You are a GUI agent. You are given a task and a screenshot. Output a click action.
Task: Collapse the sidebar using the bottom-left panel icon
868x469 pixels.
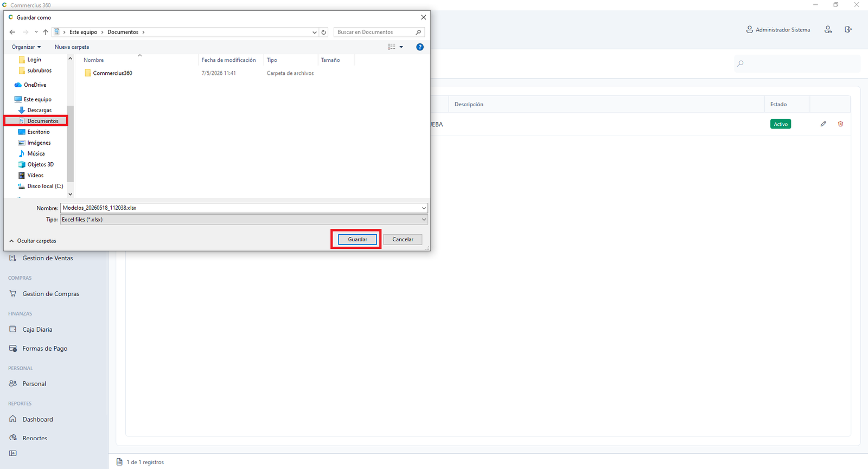tap(13, 453)
